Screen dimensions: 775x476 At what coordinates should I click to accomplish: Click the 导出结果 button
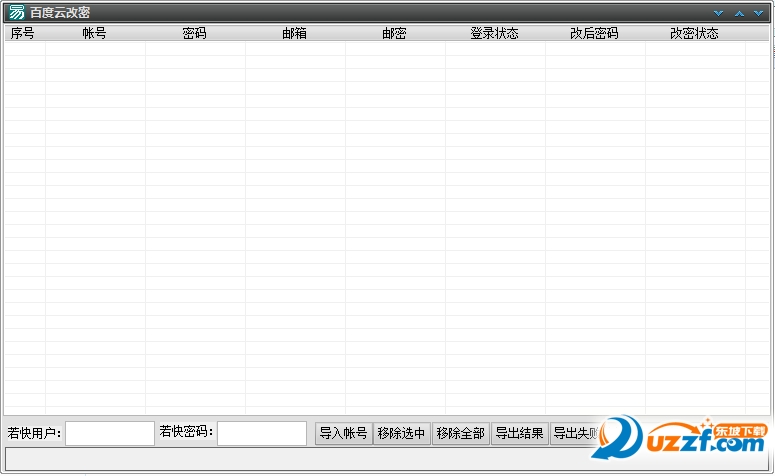click(x=519, y=433)
